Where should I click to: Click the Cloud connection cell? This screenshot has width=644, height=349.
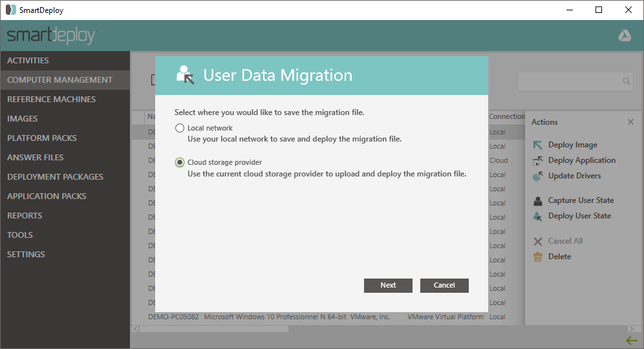pos(499,160)
